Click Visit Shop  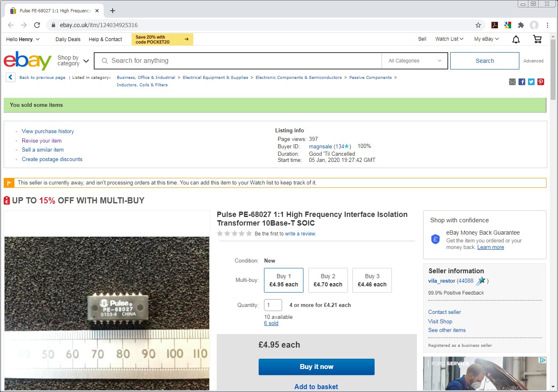pyautogui.click(x=440, y=322)
